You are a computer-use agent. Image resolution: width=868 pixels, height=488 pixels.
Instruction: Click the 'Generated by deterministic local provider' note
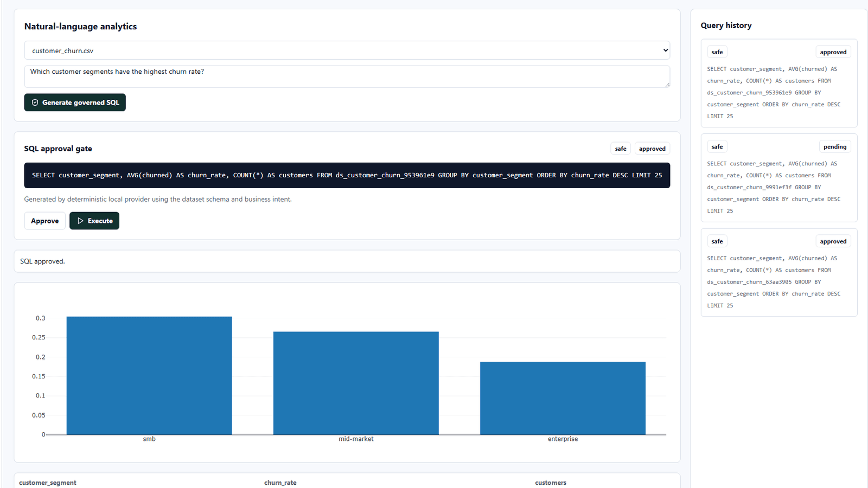(x=158, y=200)
